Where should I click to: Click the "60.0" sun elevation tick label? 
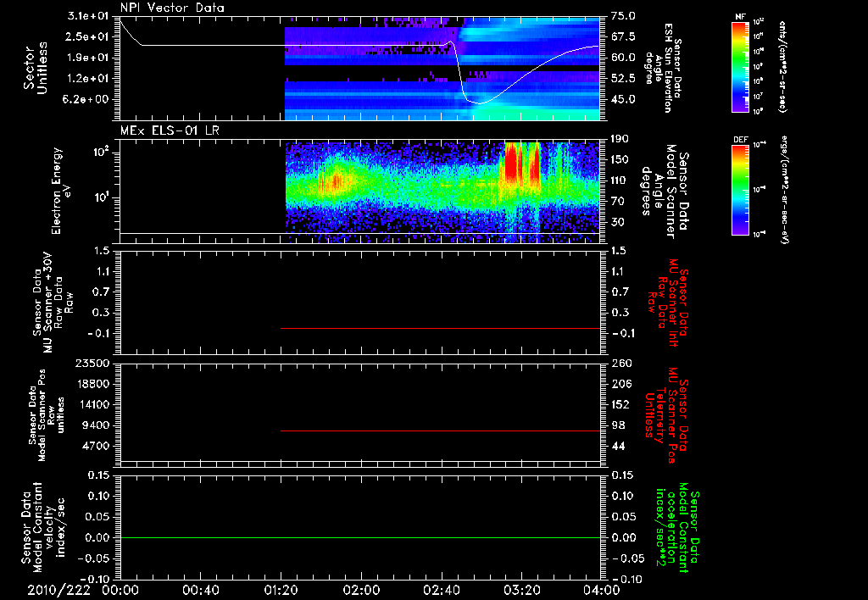[x=623, y=58]
